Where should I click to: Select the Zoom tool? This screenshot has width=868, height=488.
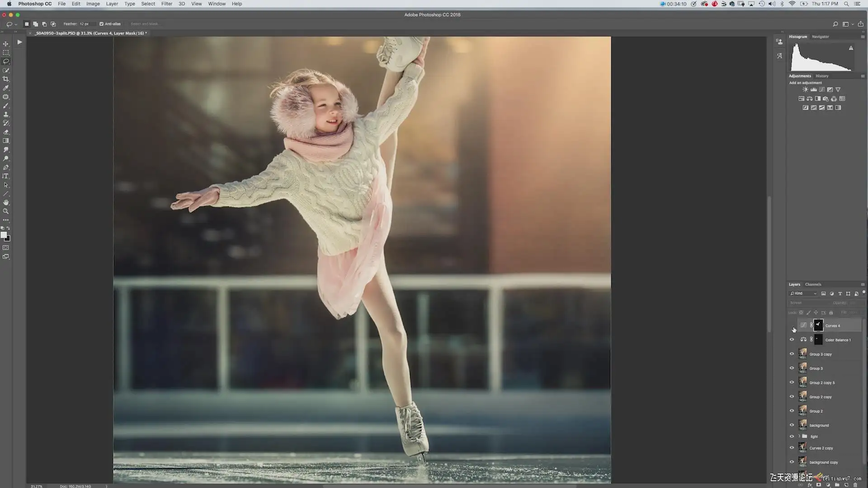pos(6,211)
